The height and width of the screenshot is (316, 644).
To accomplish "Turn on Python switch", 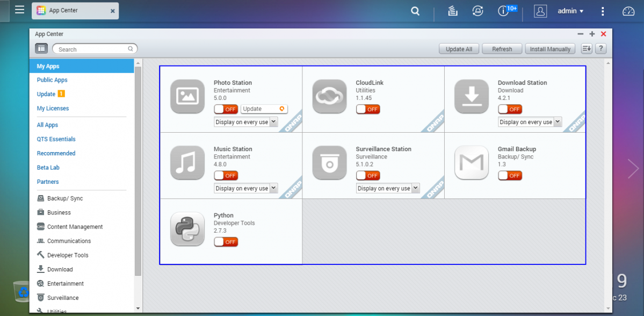I will click(x=226, y=242).
